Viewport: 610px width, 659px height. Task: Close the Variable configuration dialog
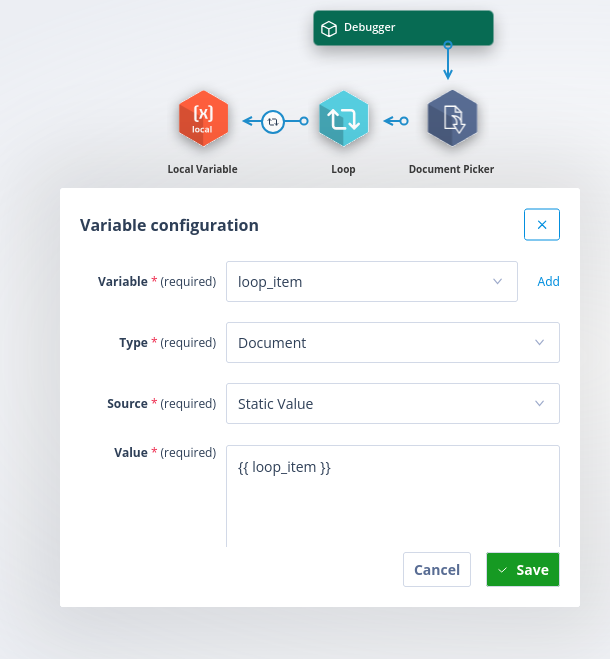tap(542, 224)
